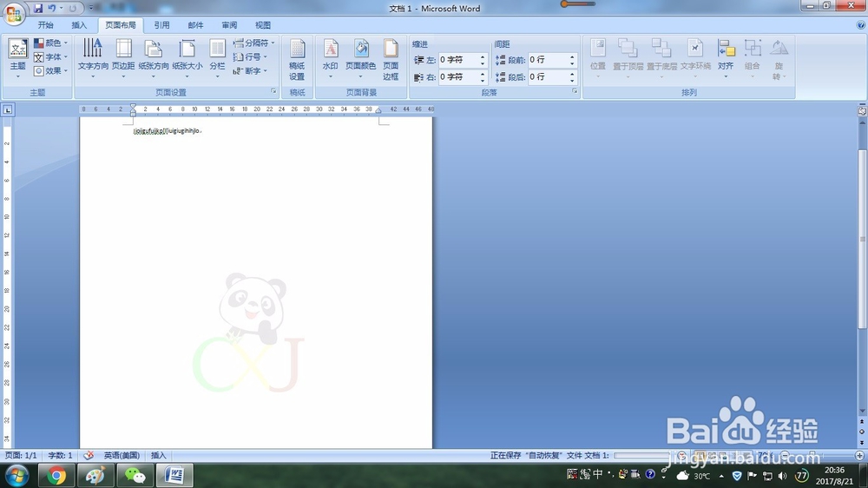868x488 pixels.
Task: Increase left indent with spinner arrow
Action: pyautogui.click(x=482, y=56)
